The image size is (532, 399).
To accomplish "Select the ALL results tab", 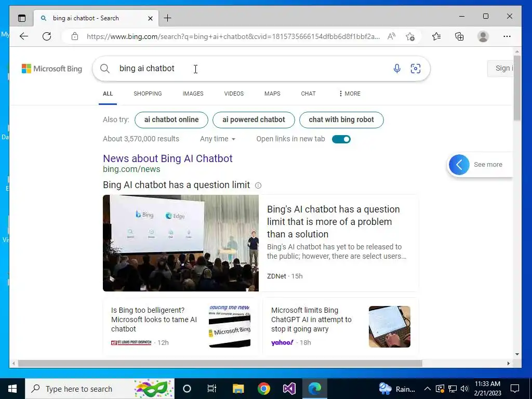I will point(108,94).
